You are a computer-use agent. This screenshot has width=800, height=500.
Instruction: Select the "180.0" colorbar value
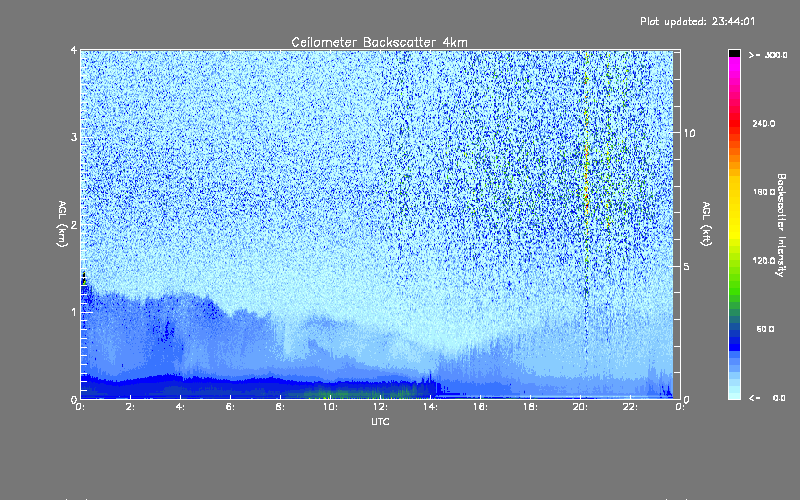[764, 192]
